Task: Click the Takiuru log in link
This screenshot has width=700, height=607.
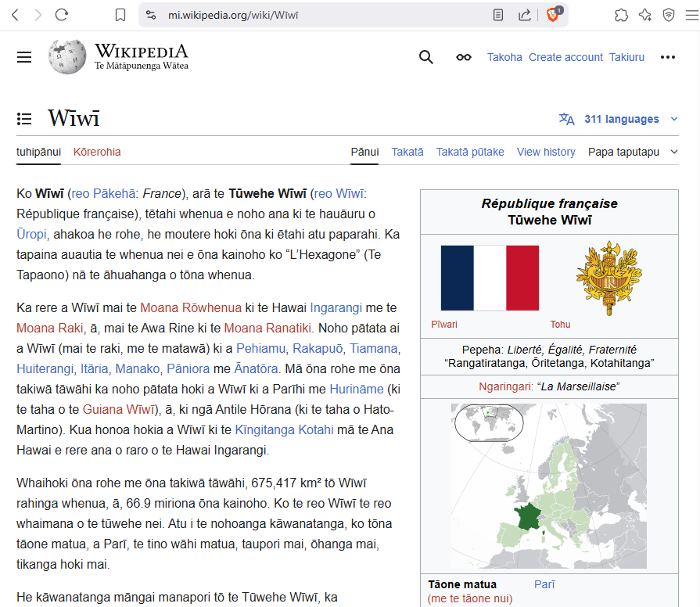Action: [626, 57]
